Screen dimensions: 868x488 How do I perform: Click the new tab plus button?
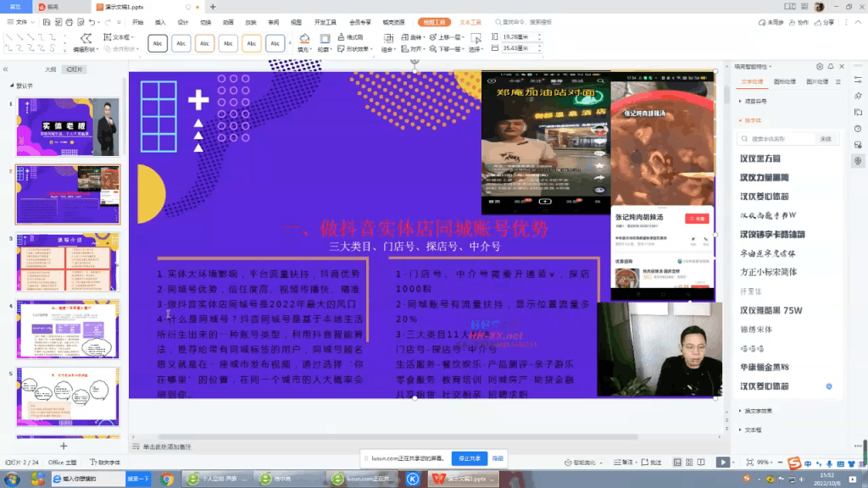coord(213,7)
